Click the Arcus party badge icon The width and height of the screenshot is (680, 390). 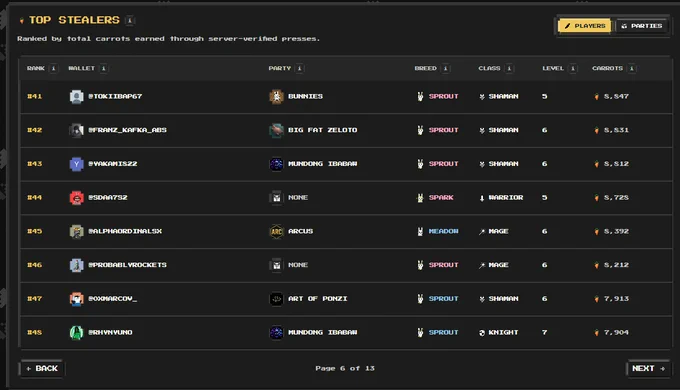[276, 231]
